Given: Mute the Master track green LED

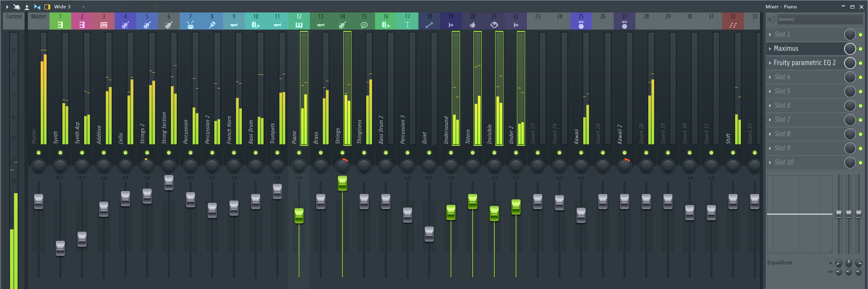Looking at the screenshot, I should [x=39, y=153].
